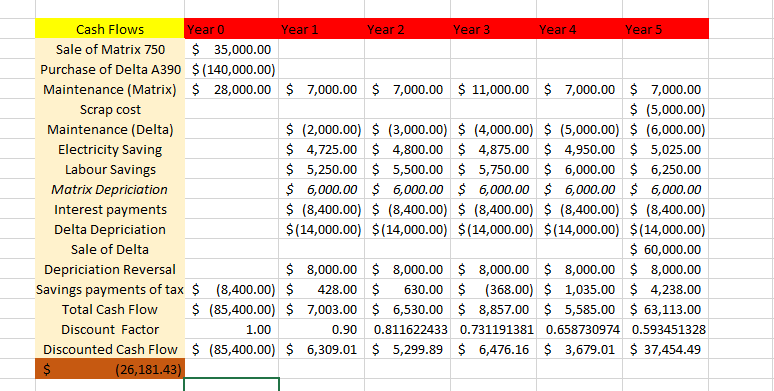774x391 pixels.
Task: Select the $1,035.00 tax savings cell
Action: pos(580,289)
